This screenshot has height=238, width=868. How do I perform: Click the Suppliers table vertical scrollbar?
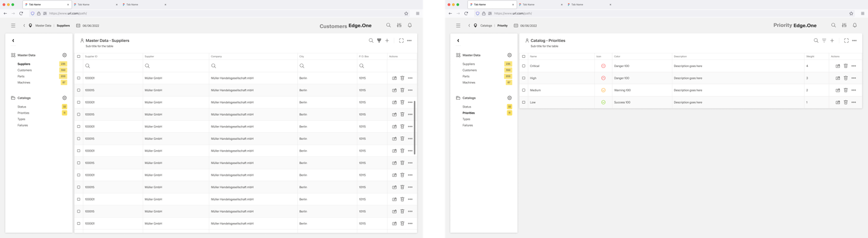point(415,128)
